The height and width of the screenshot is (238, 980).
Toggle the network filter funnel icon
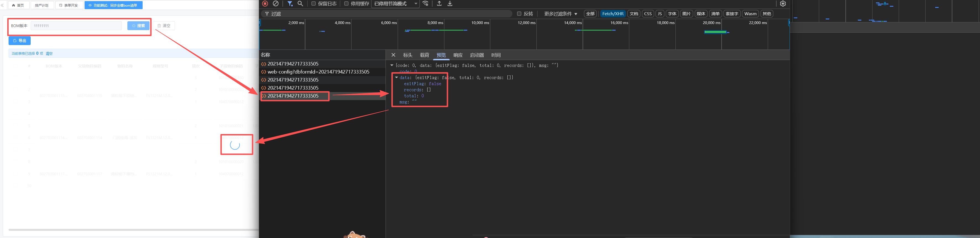(290, 3)
